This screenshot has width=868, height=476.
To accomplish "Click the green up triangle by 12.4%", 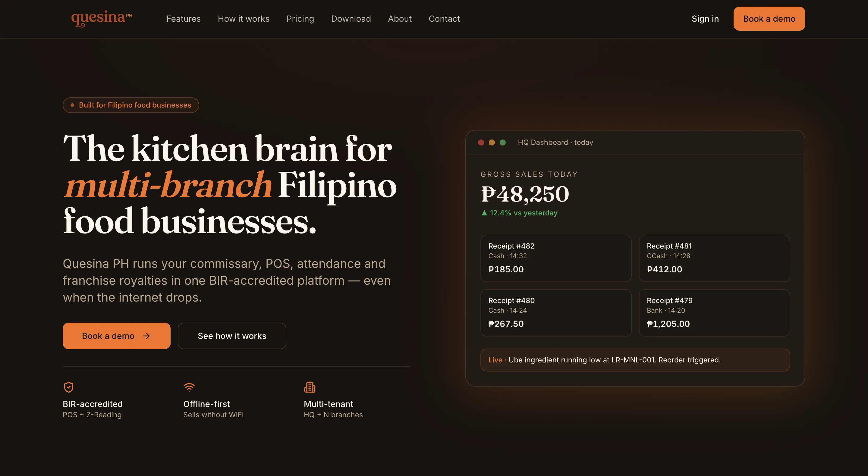I will click(484, 213).
